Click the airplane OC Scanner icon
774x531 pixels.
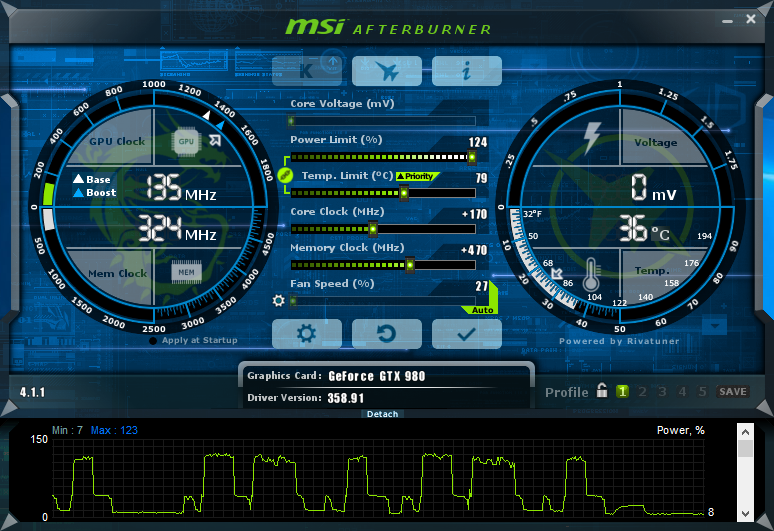(386, 71)
